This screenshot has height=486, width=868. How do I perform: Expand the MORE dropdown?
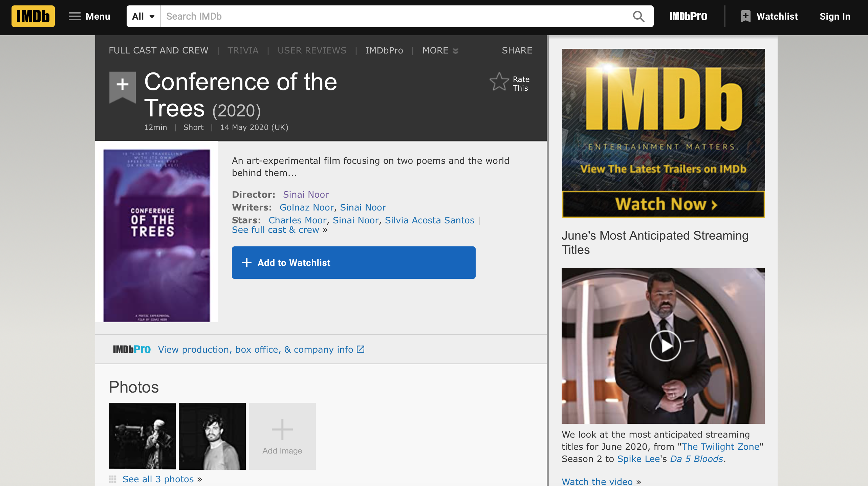coord(440,50)
